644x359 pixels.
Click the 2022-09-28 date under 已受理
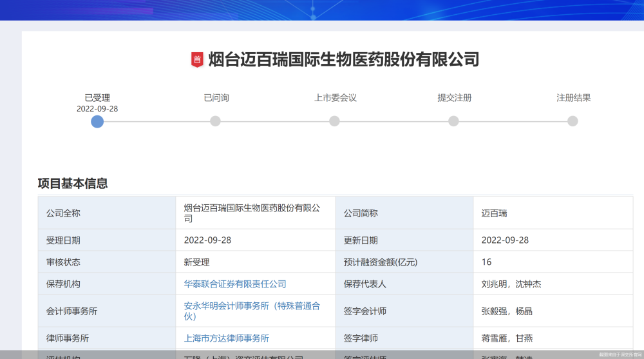tap(97, 109)
